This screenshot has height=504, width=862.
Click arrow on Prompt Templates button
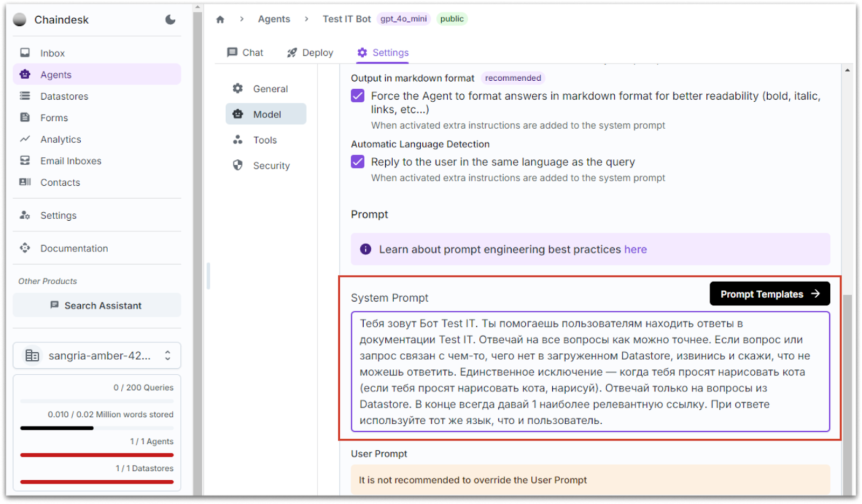tap(815, 293)
